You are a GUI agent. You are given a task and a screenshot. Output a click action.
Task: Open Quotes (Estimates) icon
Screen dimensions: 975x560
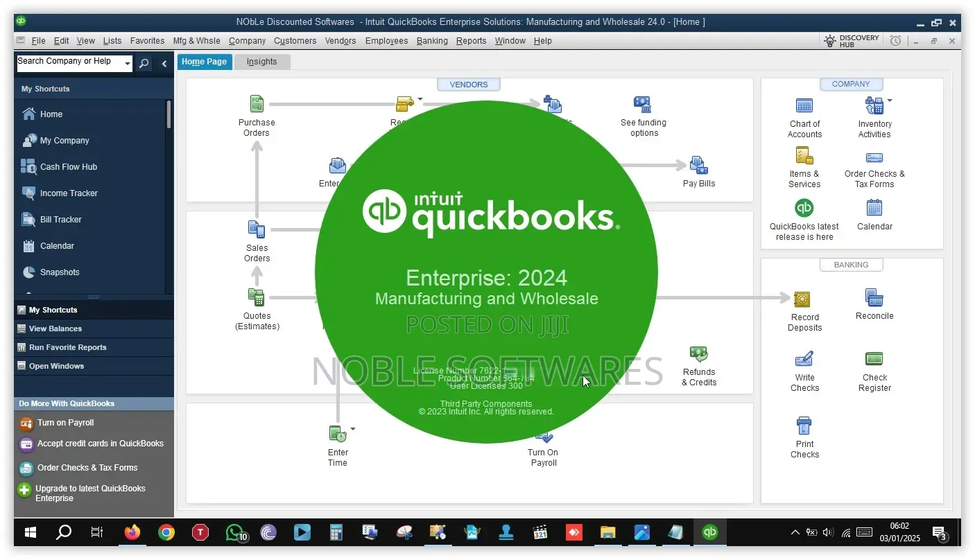(x=257, y=297)
